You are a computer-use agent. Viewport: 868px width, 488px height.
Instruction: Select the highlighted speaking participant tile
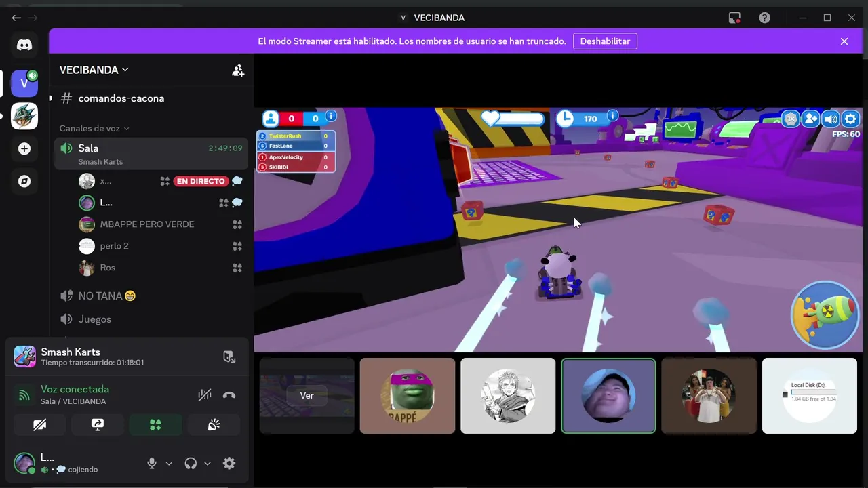click(608, 396)
